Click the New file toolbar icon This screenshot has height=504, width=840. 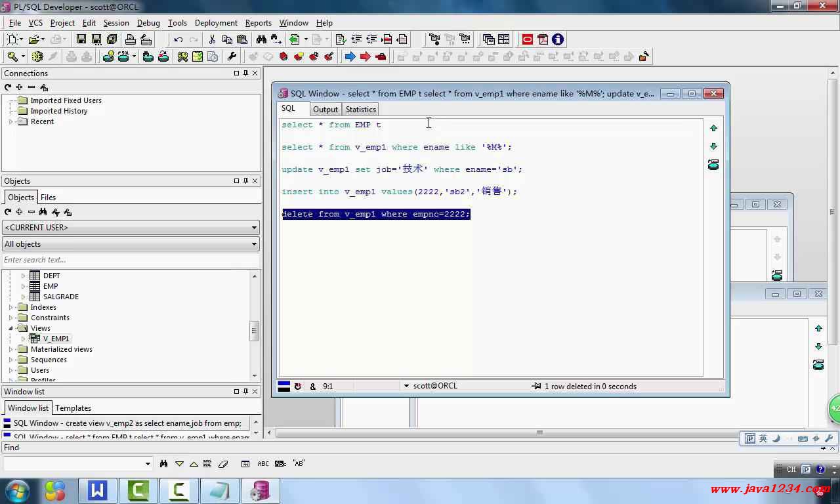(x=13, y=39)
